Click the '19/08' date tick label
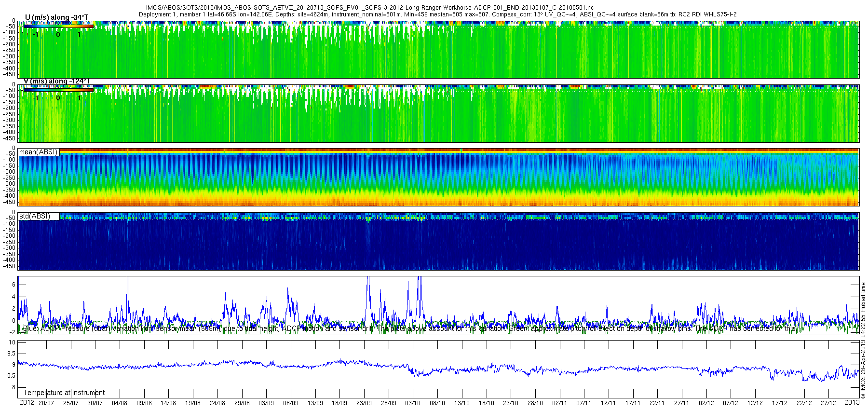This screenshot has height=410, width=868. click(193, 403)
